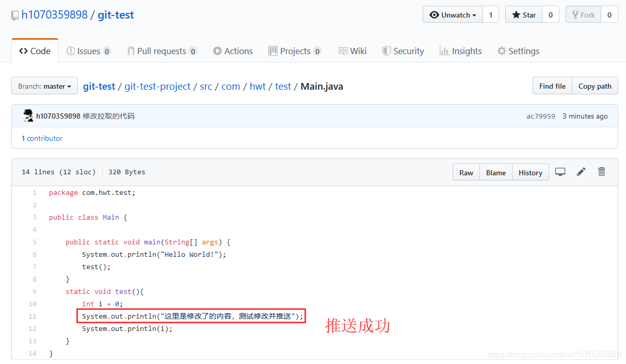Open test folder in breadcrumb

pyautogui.click(x=283, y=86)
